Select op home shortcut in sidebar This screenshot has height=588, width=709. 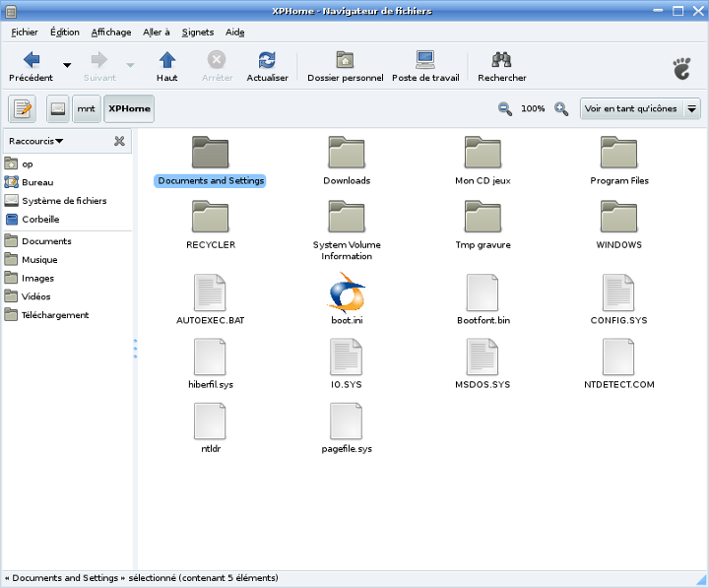[x=68, y=163]
